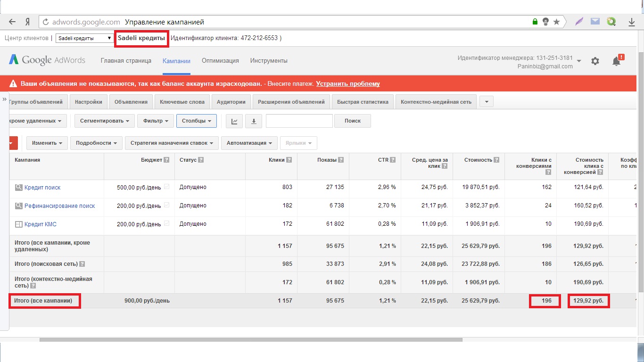The image size is (644, 362).
Task: Bookmark the page with the star icon
Action: coord(557,22)
